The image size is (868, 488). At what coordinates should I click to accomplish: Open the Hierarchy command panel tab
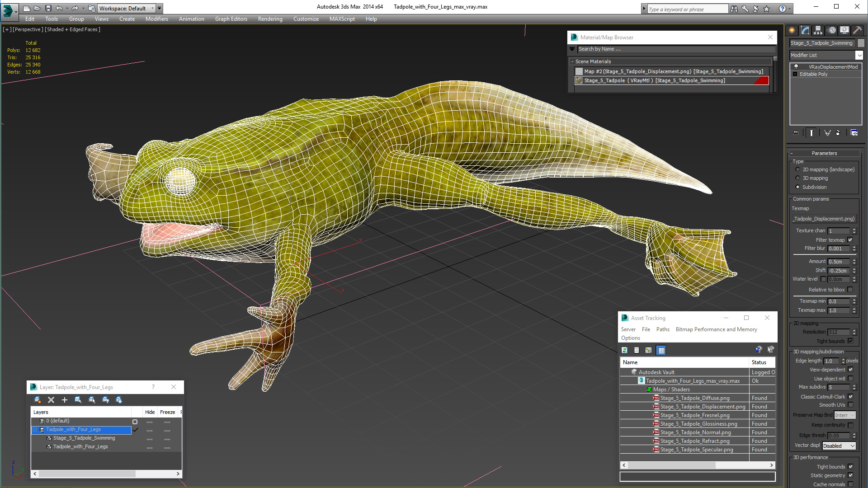[818, 30]
